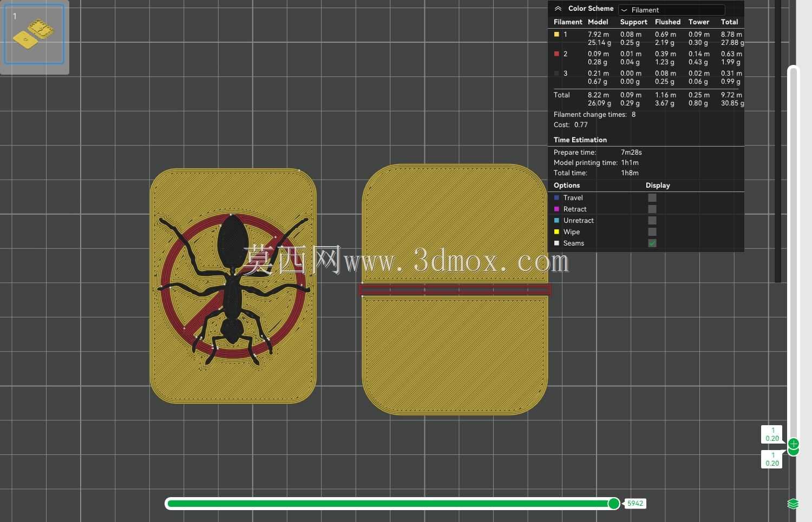Image resolution: width=812 pixels, height=522 pixels.
Task: Click the lower layer label showing 0.20
Action: (772, 459)
